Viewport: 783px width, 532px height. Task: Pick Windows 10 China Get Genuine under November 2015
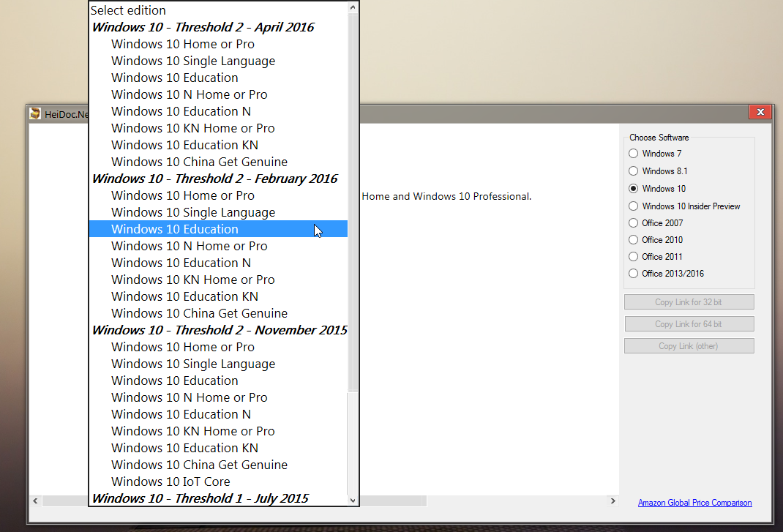click(x=218, y=465)
